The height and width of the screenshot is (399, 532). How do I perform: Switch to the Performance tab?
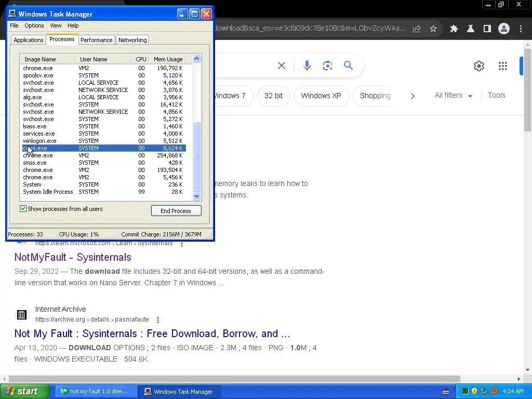pyautogui.click(x=96, y=40)
